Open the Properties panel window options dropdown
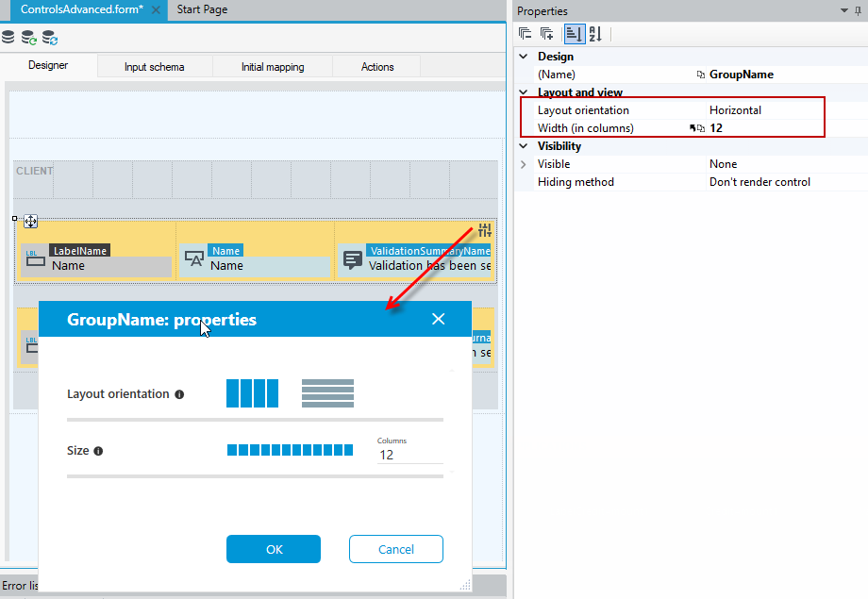 pos(844,10)
